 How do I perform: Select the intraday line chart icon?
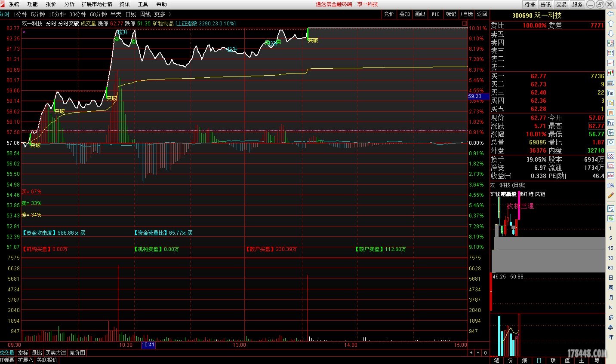pyautogui.click(x=610, y=63)
